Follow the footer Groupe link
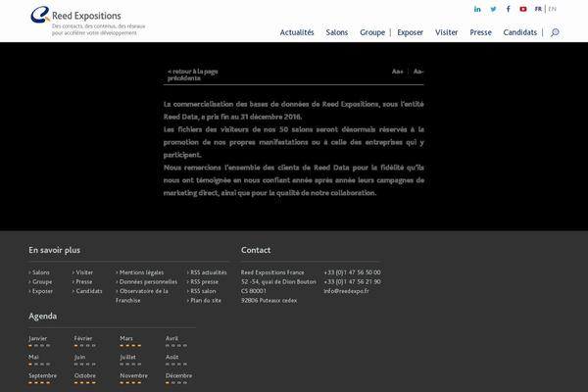This screenshot has height=392, width=588. [40, 281]
